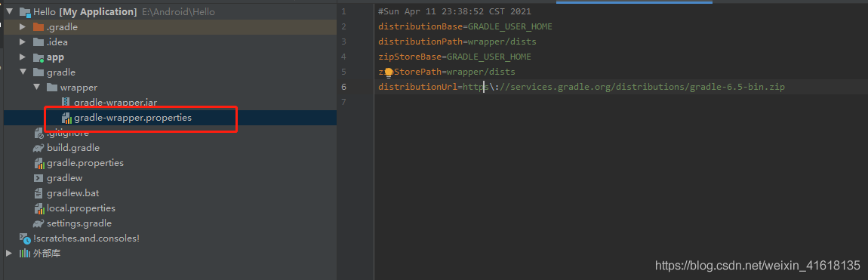The image size is (868, 280).
Task: Open settings.gradle file
Action: pos(79,223)
